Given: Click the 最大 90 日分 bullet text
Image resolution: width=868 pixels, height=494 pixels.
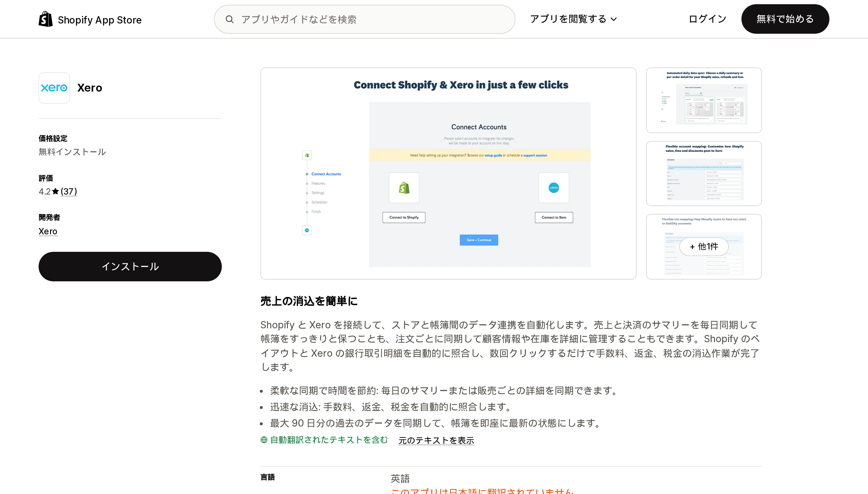Looking at the screenshot, I should [436, 423].
